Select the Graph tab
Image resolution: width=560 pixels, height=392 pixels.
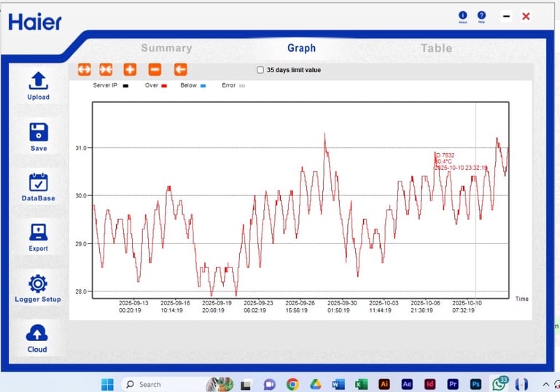(x=301, y=48)
